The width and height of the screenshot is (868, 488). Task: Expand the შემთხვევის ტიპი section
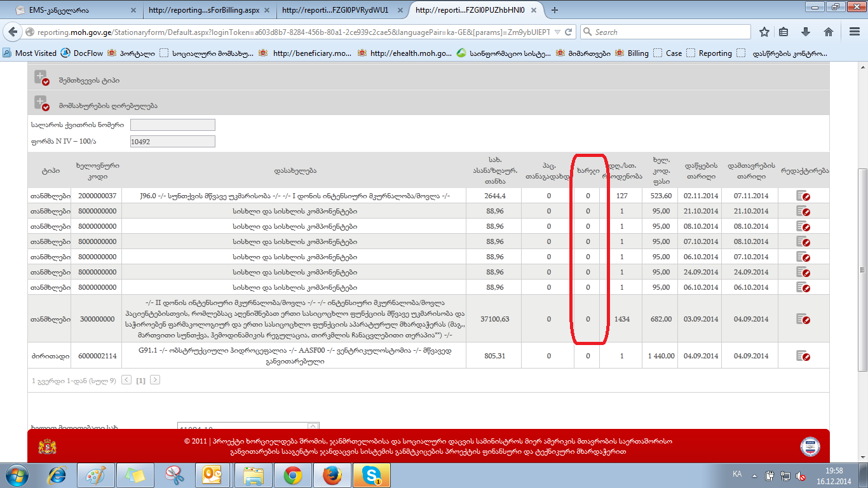click(42, 79)
